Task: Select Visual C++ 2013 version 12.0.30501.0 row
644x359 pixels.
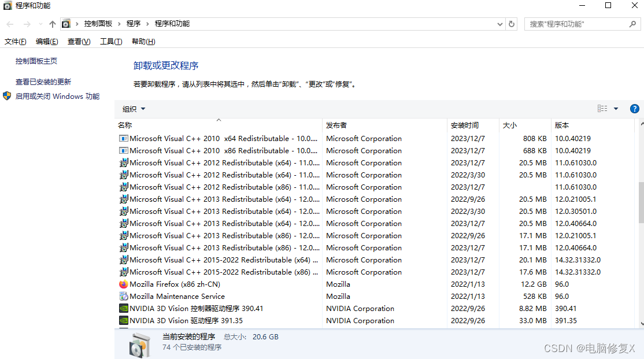Action: point(375,211)
